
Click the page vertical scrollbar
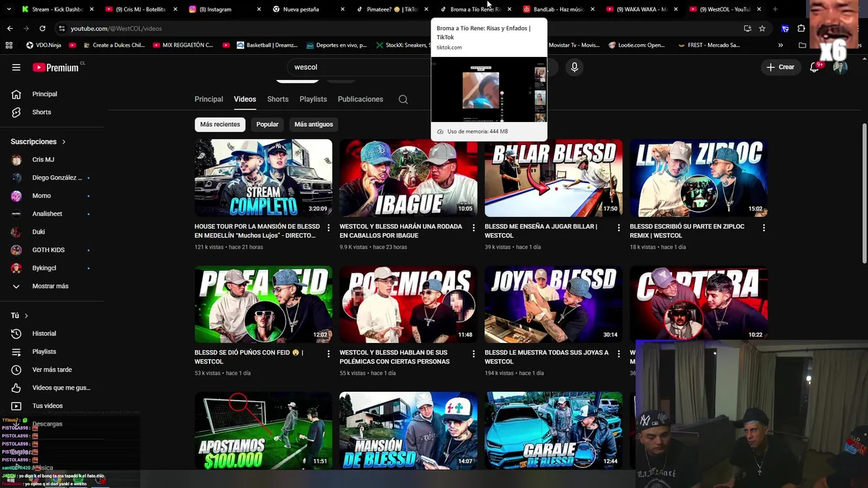click(864, 194)
